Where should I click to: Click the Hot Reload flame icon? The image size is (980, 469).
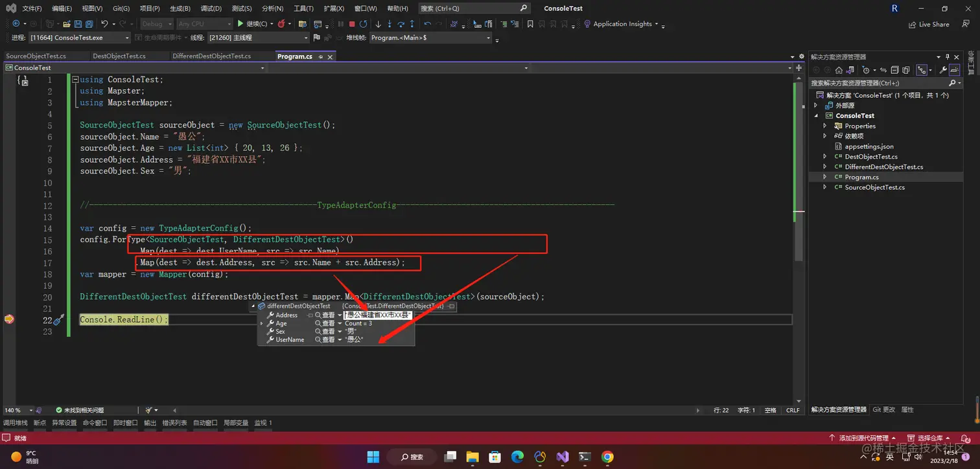pyautogui.click(x=280, y=24)
